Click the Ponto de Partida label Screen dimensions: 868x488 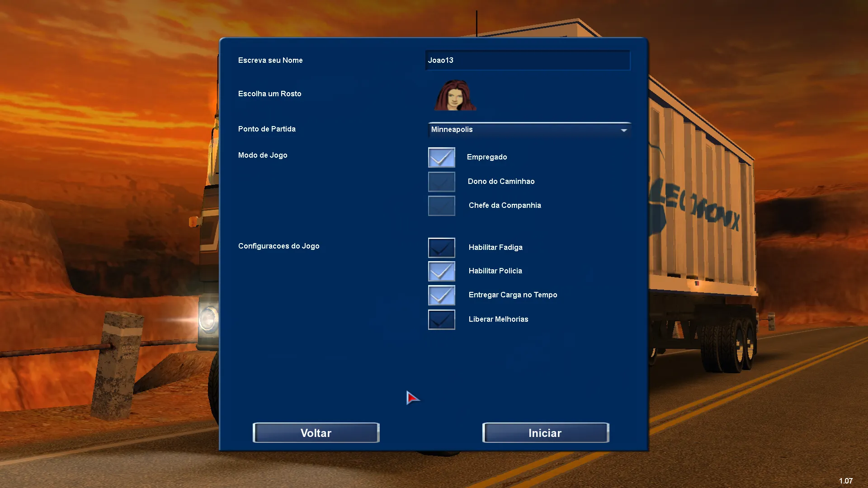click(267, 129)
